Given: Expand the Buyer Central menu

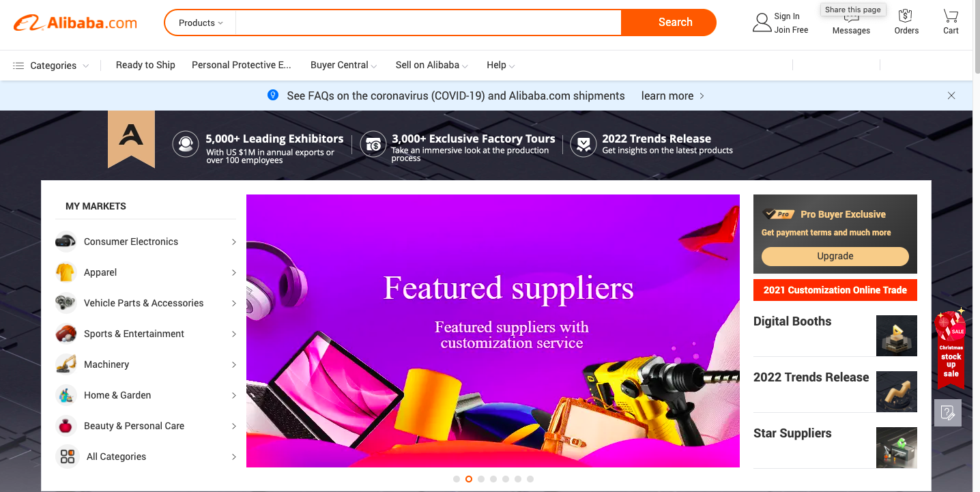Looking at the screenshot, I should tap(343, 65).
